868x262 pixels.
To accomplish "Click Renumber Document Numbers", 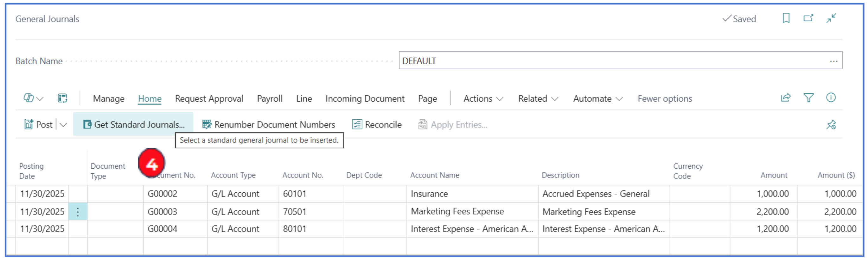I will (269, 125).
